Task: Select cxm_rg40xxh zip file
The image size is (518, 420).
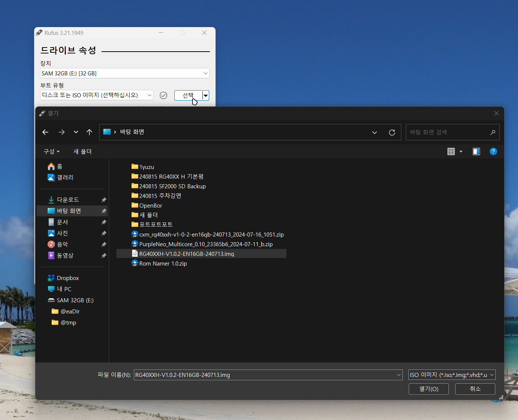Action: 208,234
